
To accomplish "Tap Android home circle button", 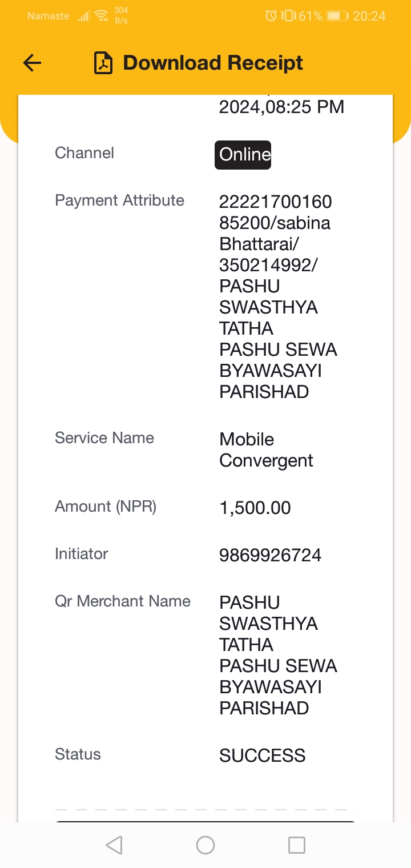I will point(205,845).
